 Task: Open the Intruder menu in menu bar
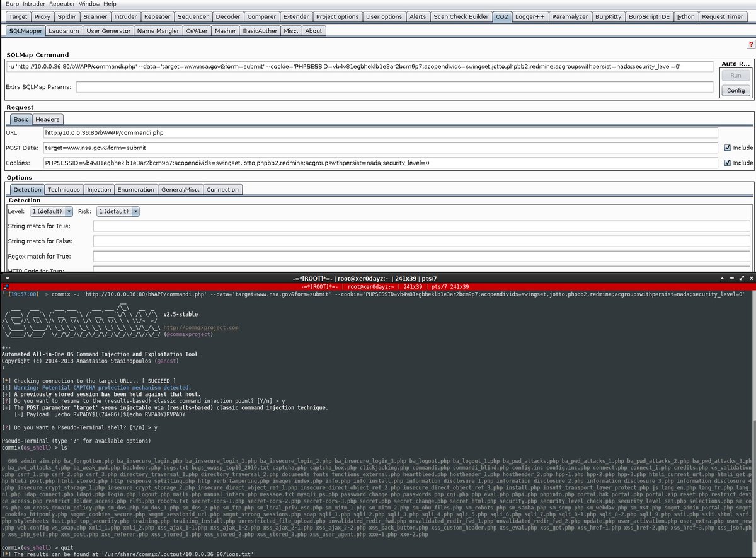click(x=34, y=4)
